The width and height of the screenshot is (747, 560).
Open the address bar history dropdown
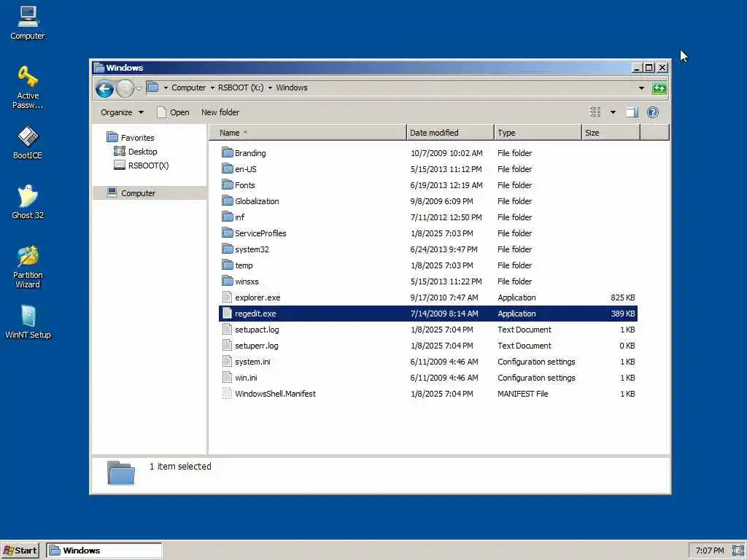pos(641,88)
